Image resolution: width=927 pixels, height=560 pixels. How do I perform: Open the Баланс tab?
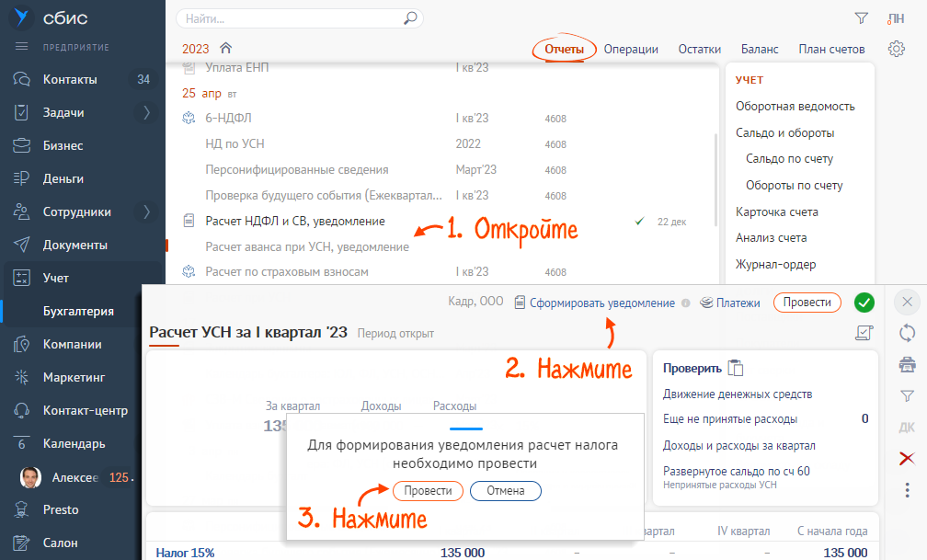(760, 50)
